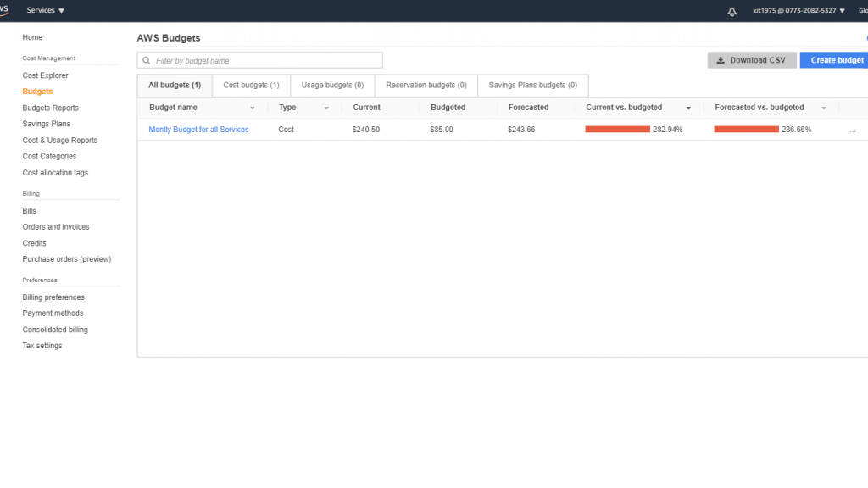
Task: Sort by Forecasted vs. budgeted arrow
Action: (x=824, y=108)
